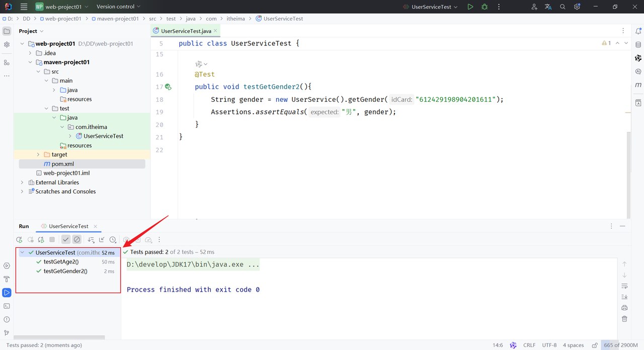Image resolution: width=644 pixels, height=350 pixels.
Task: Click 14:6 caret position indicator
Action: pos(498,345)
